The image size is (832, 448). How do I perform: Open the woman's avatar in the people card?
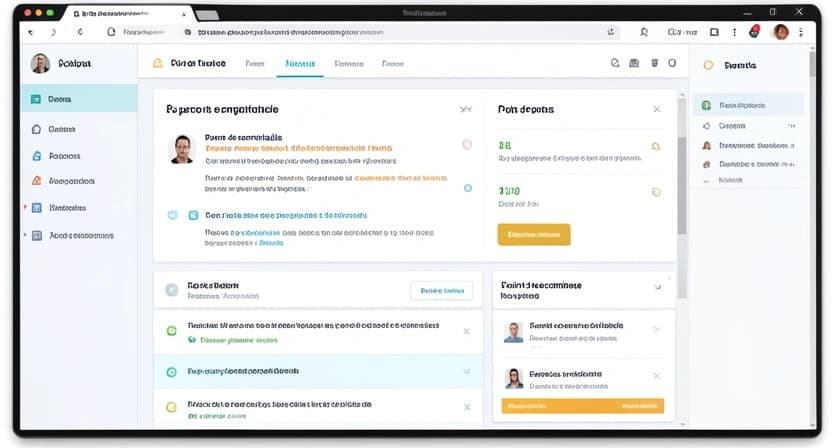coord(514,378)
